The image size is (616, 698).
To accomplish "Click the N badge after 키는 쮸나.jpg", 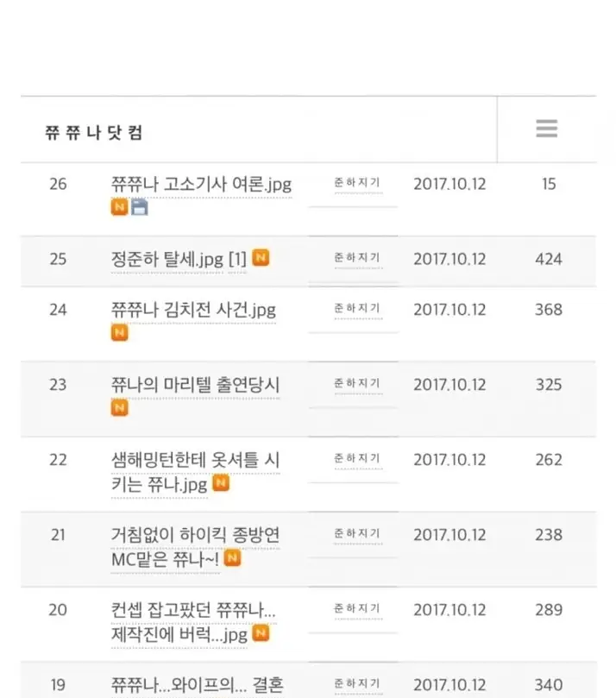I will coord(221,483).
